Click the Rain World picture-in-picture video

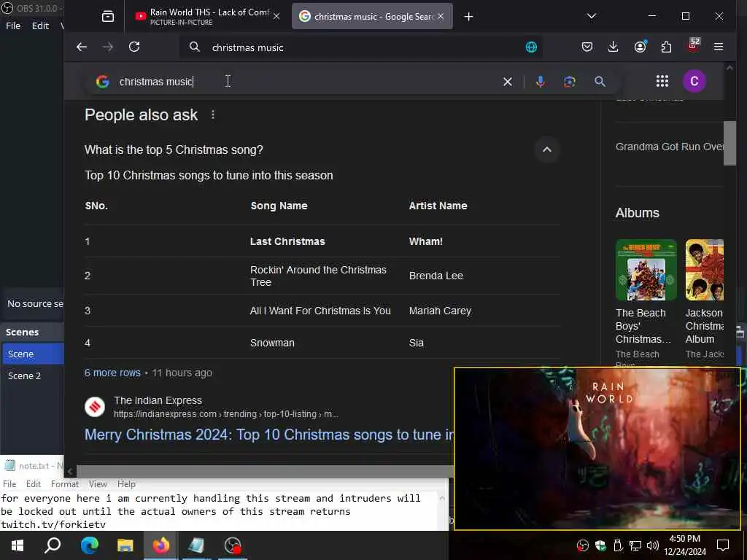tap(597, 448)
